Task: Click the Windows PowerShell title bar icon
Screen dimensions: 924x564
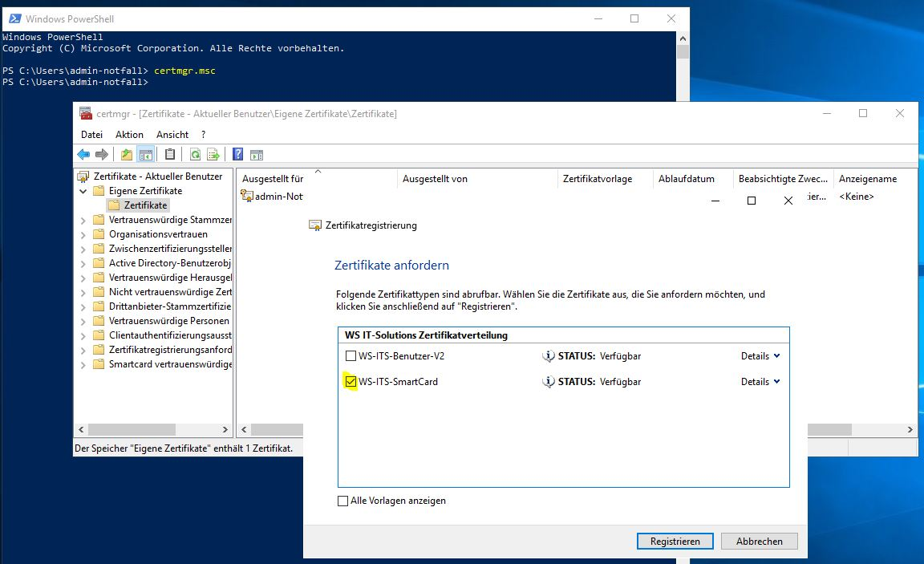Action: tap(14, 19)
